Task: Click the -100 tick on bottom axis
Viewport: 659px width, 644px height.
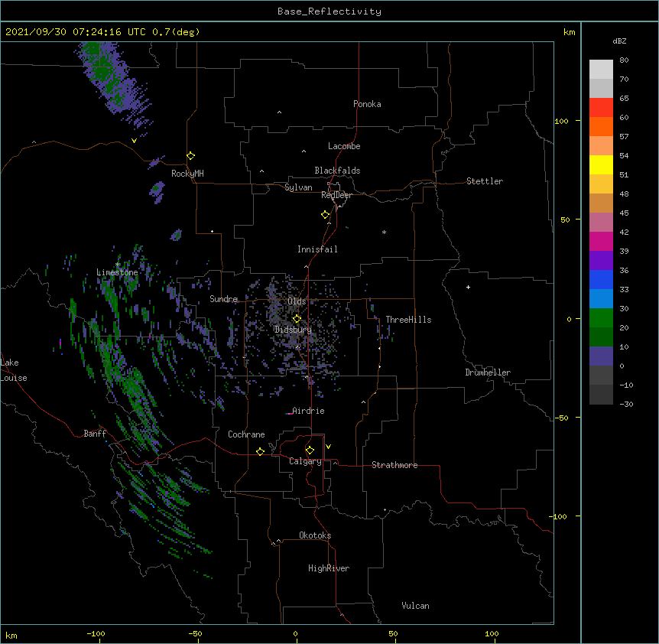Action: 96,633
